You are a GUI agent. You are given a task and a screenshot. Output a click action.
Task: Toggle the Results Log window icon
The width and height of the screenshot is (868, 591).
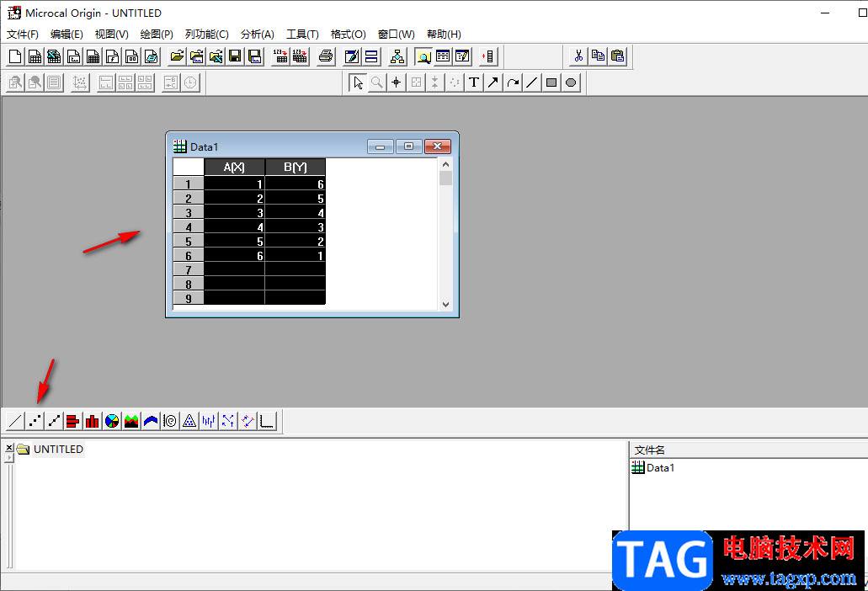443,56
